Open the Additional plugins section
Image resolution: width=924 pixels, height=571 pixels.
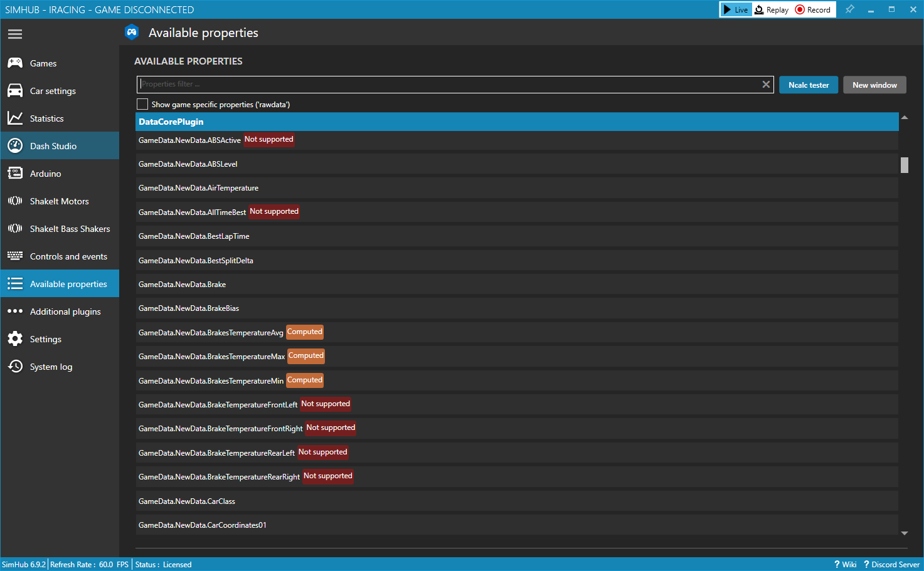pos(65,311)
